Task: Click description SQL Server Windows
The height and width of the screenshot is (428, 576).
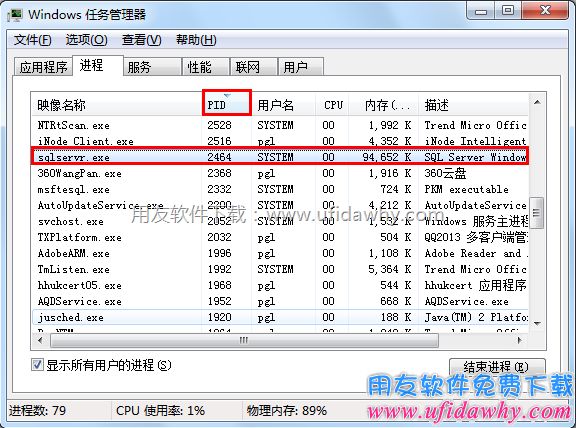Action: [475, 157]
